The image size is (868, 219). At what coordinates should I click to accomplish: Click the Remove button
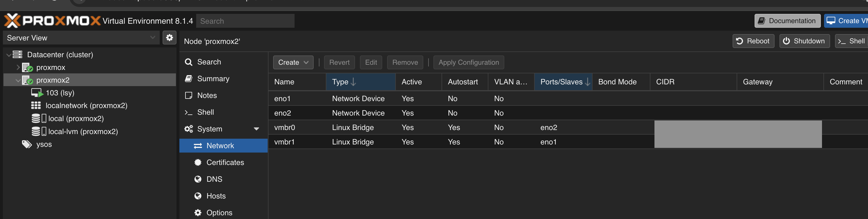[x=405, y=62]
